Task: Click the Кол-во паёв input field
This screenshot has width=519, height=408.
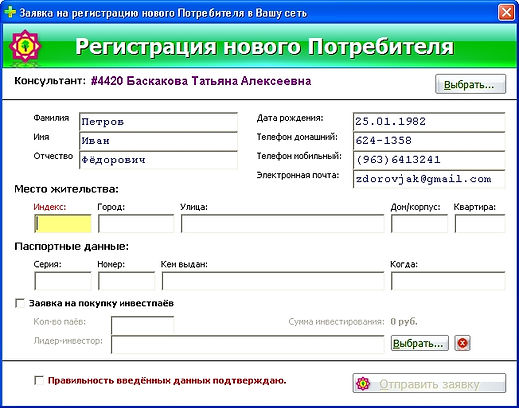Action: [x=142, y=325]
